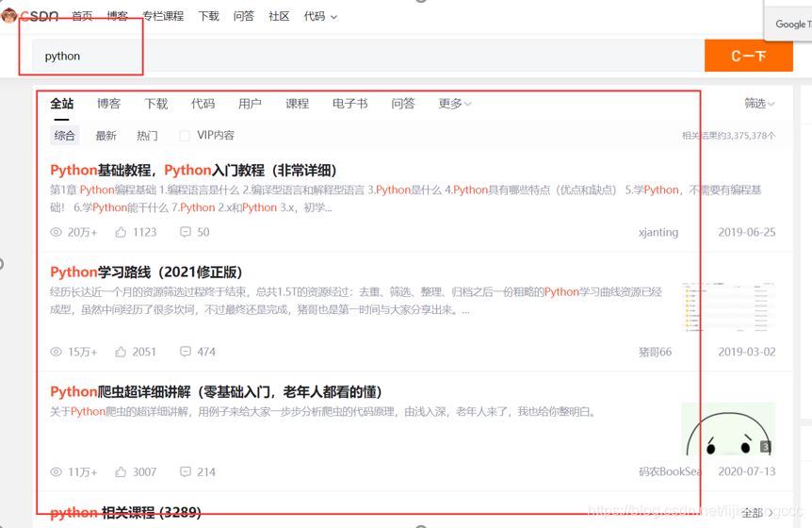This screenshot has width=812, height=528.
Task: Open thumbnail of Python爬虫超详细讲解 article
Action: point(727,429)
